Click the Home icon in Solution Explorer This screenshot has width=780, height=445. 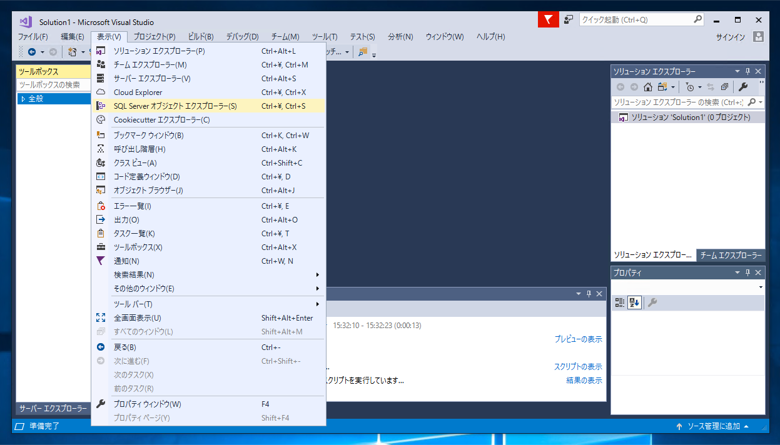point(648,87)
